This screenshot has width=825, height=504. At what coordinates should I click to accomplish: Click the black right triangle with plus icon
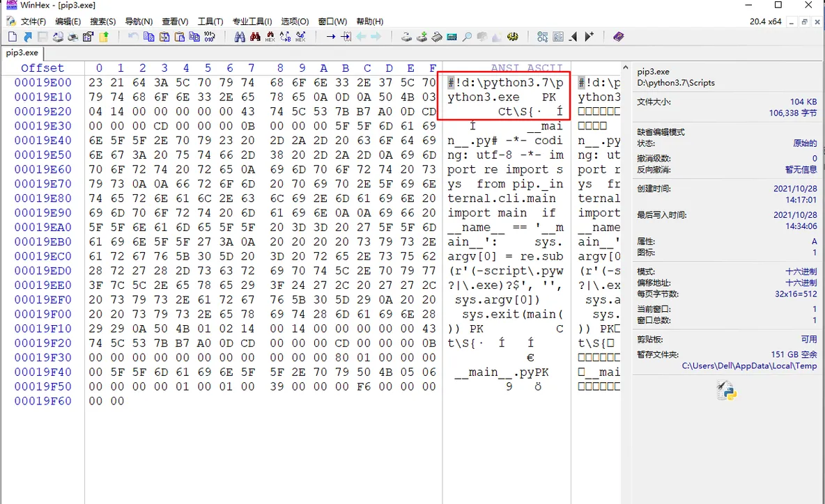click(x=589, y=37)
